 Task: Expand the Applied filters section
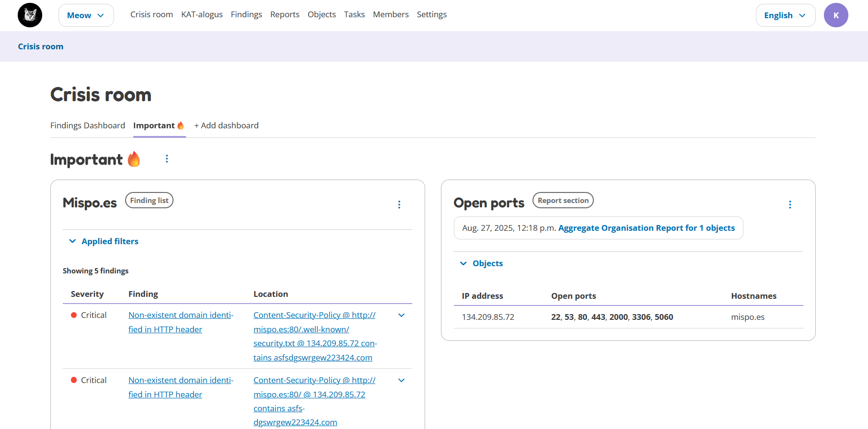pos(104,241)
